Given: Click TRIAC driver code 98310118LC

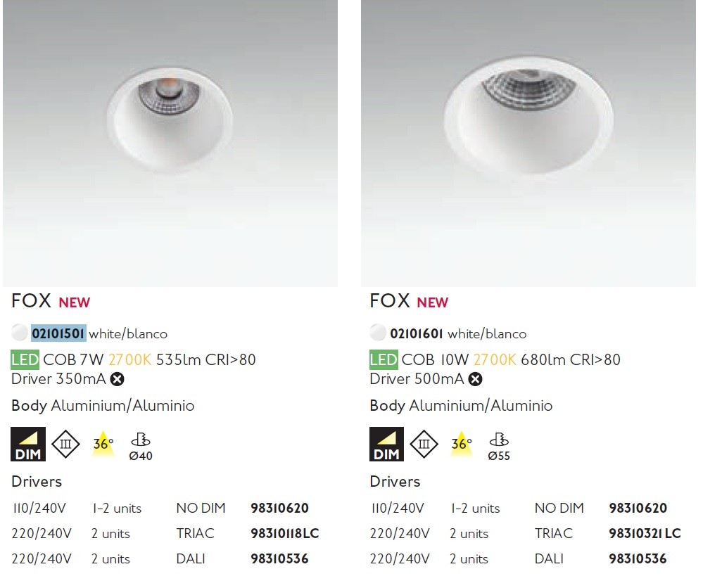Looking at the screenshot, I should [285, 533].
